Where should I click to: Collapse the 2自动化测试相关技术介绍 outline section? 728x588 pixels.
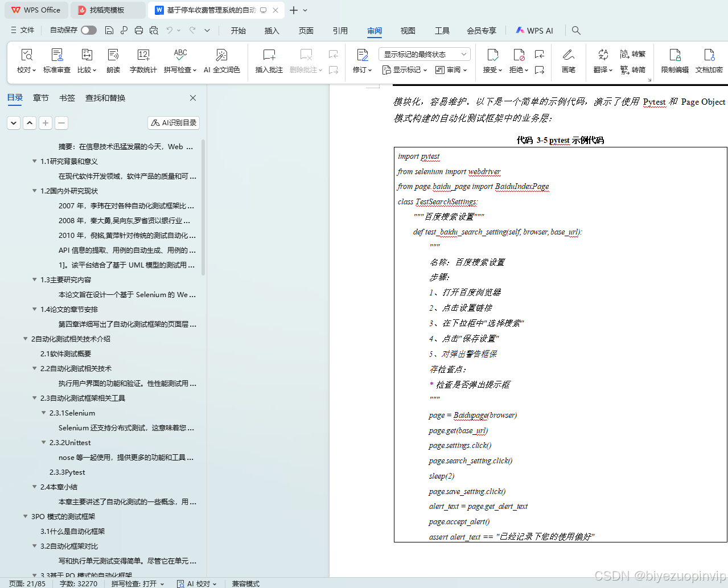tap(25, 339)
